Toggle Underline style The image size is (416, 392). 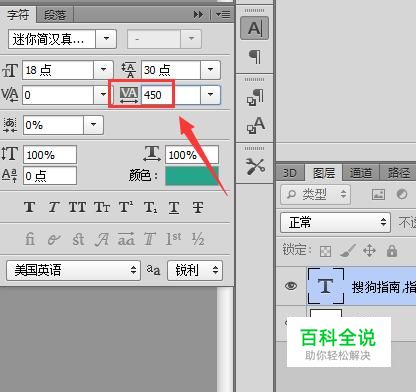pyautogui.click(x=174, y=207)
